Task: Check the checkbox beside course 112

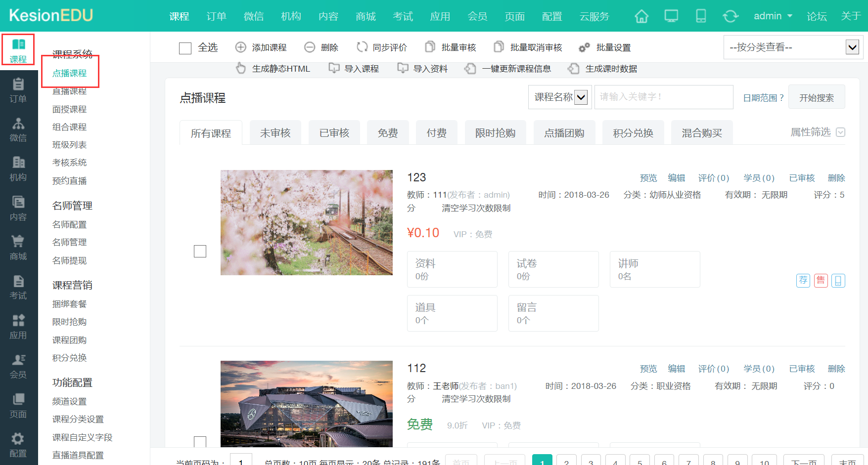Action: pos(200,442)
